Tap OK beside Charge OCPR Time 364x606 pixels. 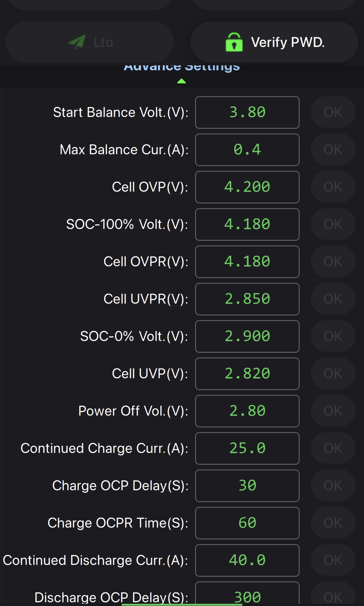pyautogui.click(x=333, y=523)
